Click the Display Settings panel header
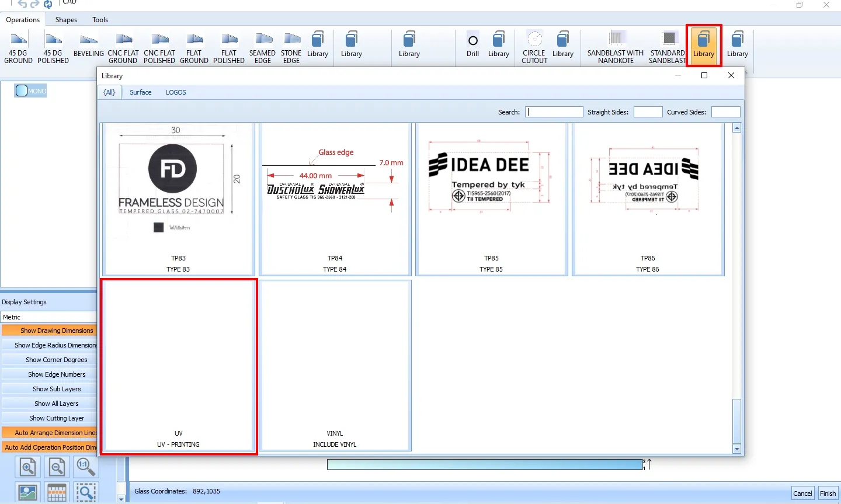Screen dimensions: 841x504 click(x=24, y=302)
